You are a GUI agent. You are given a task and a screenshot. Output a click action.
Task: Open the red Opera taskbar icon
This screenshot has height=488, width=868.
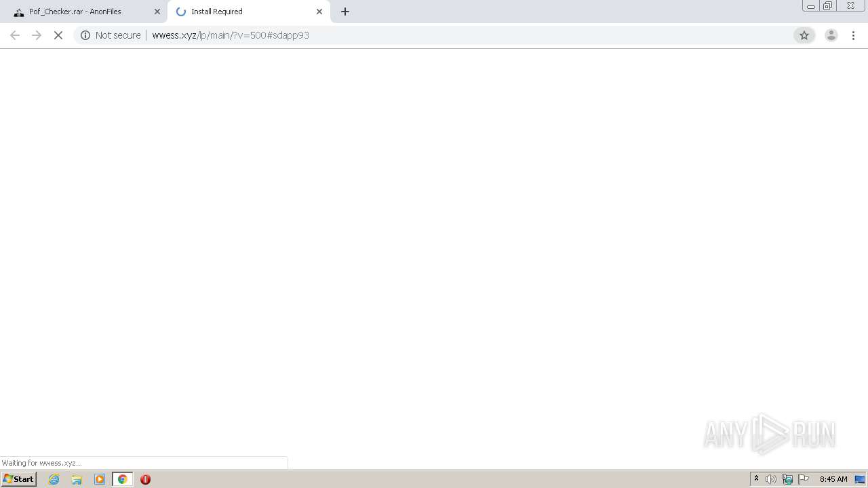[x=145, y=479]
